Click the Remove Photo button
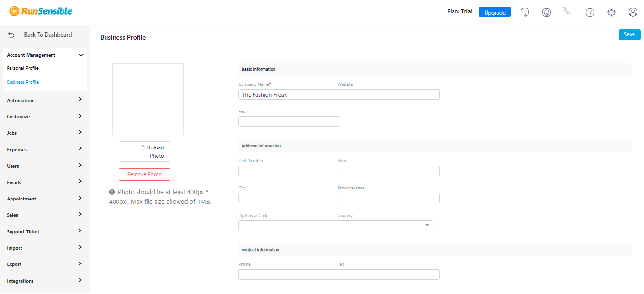 145,174
